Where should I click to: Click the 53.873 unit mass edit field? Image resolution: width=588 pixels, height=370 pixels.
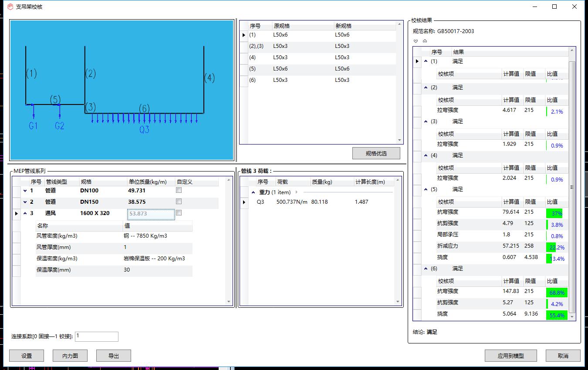click(x=151, y=214)
